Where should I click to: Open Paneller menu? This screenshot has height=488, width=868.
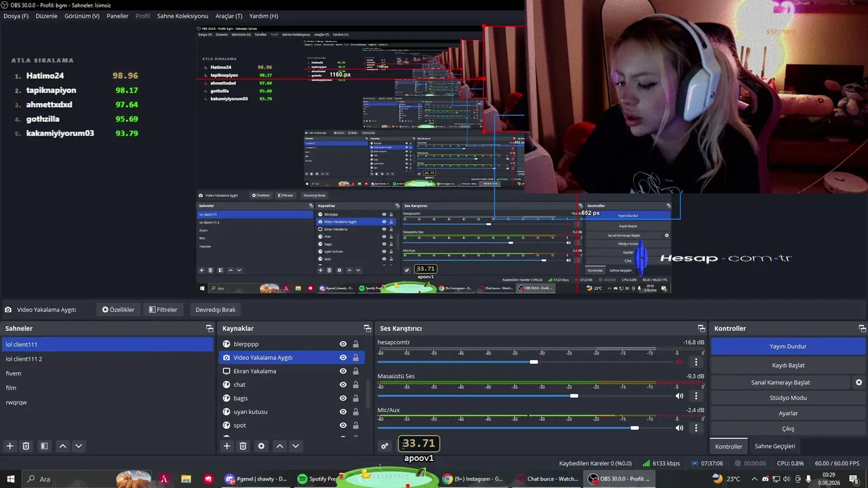[x=117, y=16]
